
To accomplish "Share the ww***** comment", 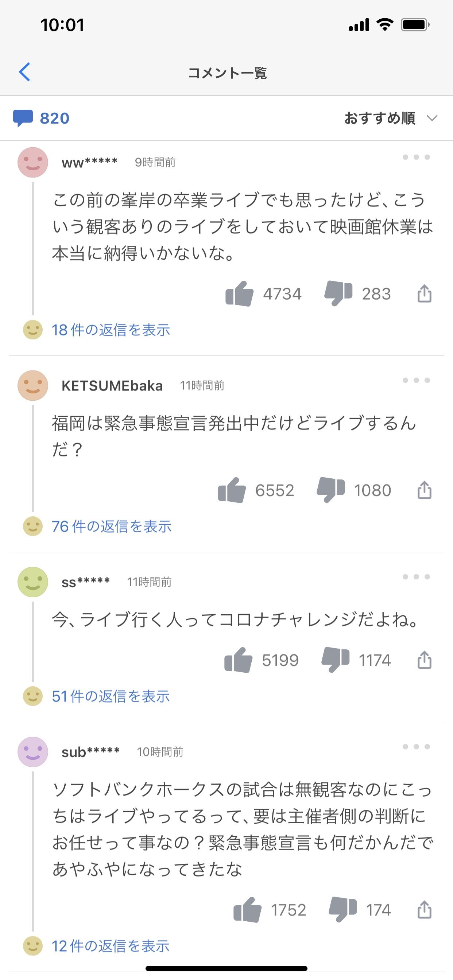I will click(x=425, y=293).
